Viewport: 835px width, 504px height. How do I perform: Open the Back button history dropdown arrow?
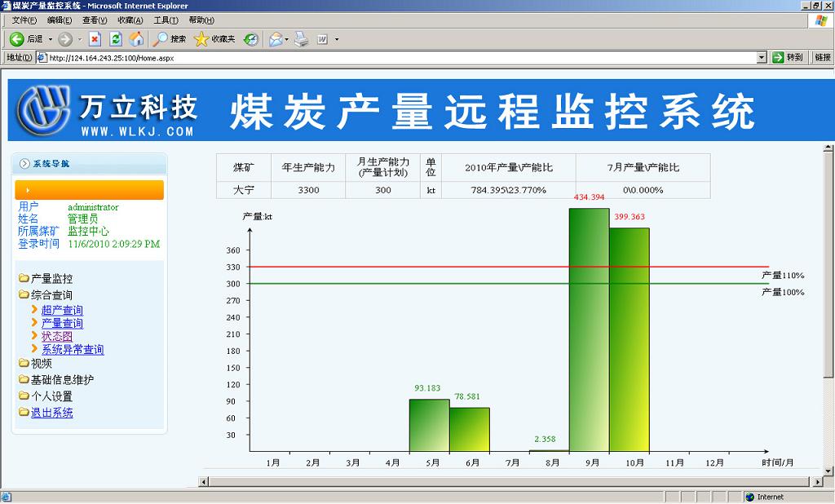[51, 39]
